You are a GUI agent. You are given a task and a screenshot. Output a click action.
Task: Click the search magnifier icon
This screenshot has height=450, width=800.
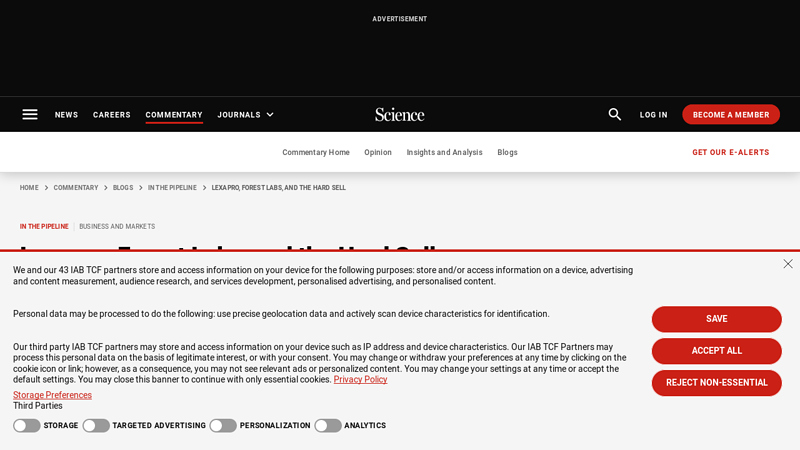614,114
